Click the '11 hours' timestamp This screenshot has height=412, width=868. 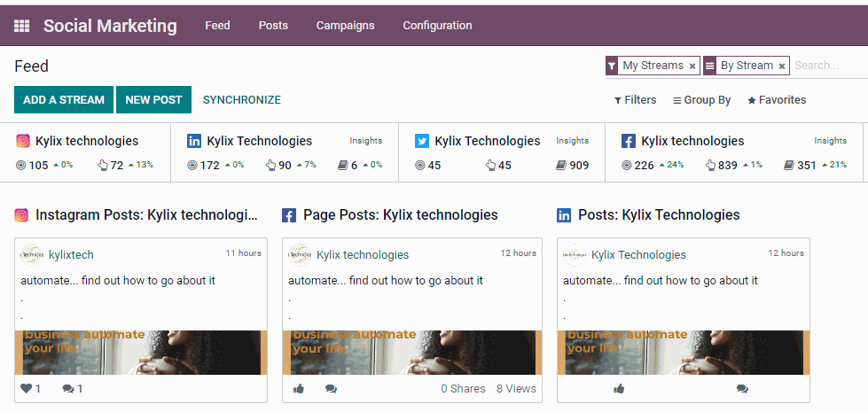pyautogui.click(x=244, y=253)
